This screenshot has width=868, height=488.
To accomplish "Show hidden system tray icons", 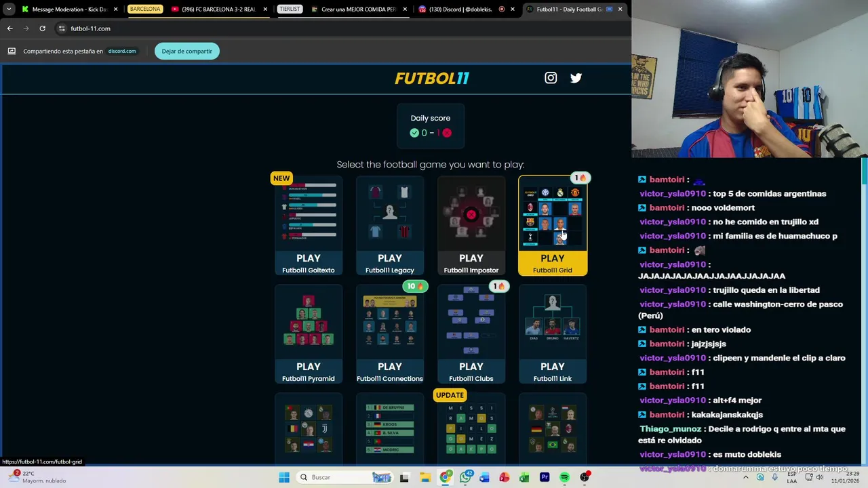I will point(747,477).
